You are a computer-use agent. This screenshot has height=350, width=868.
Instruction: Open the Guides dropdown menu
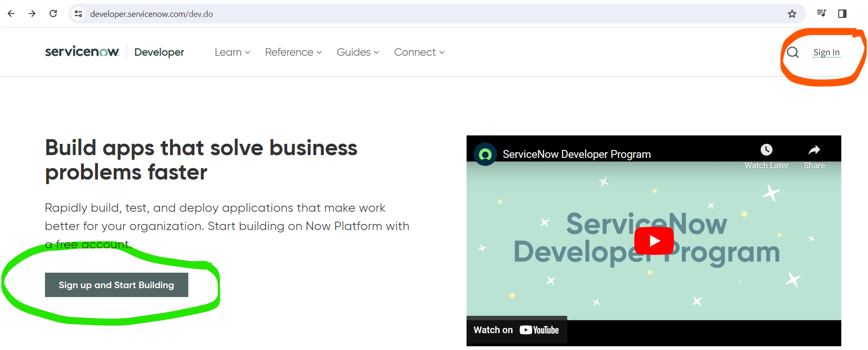(358, 52)
